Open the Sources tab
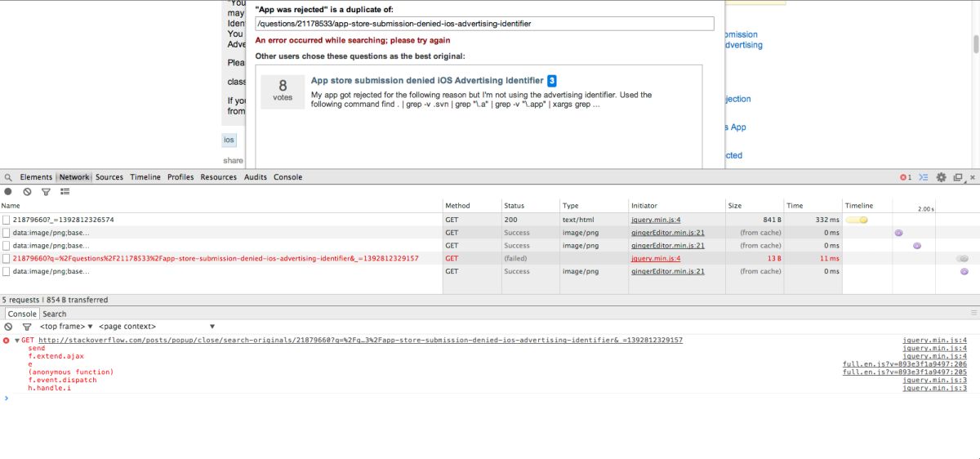 (109, 177)
